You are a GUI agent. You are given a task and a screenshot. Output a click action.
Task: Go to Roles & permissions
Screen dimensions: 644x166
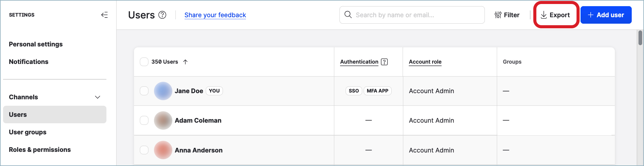click(40, 150)
